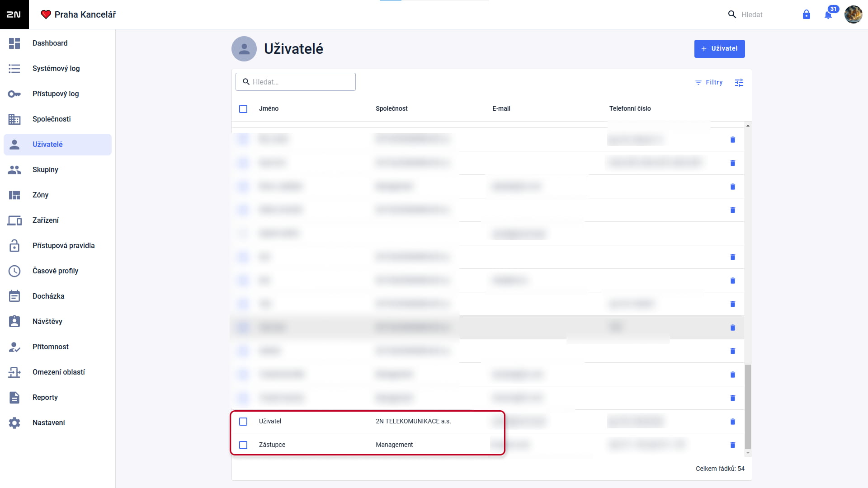Screen dimensions: 868x488
Task: Click the Hledat... table search field
Action: tap(296, 82)
